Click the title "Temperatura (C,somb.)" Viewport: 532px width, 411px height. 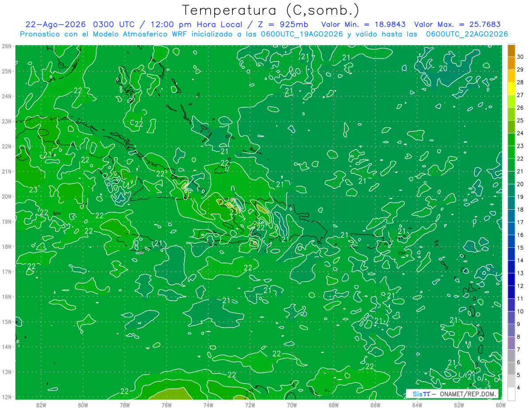click(271, 10)
